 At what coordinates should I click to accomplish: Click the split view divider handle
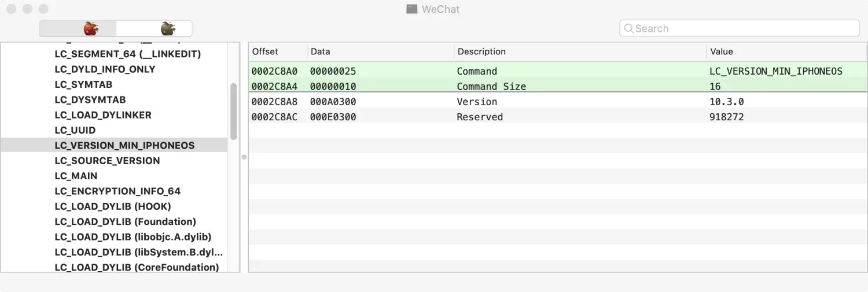(244, 157)
